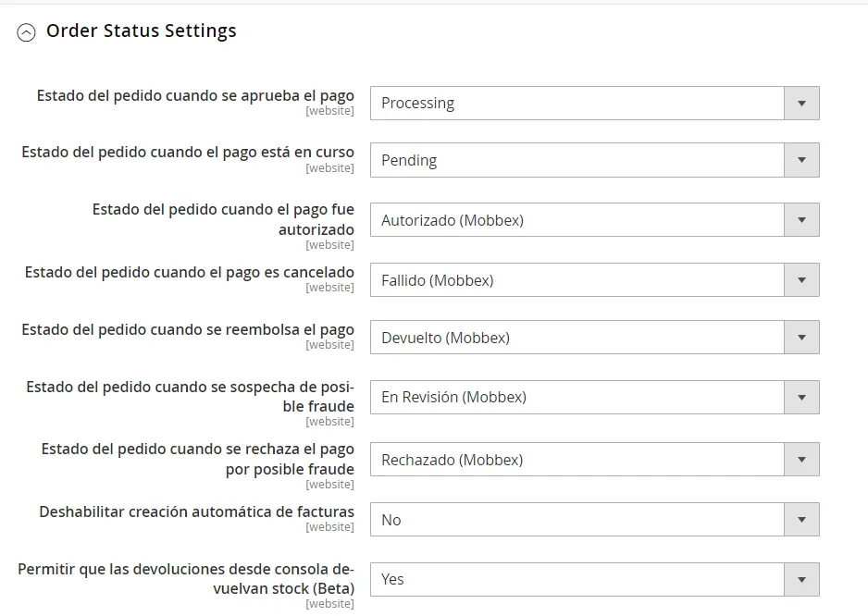Open the approved payment status select showing Processing

point(594,103)
